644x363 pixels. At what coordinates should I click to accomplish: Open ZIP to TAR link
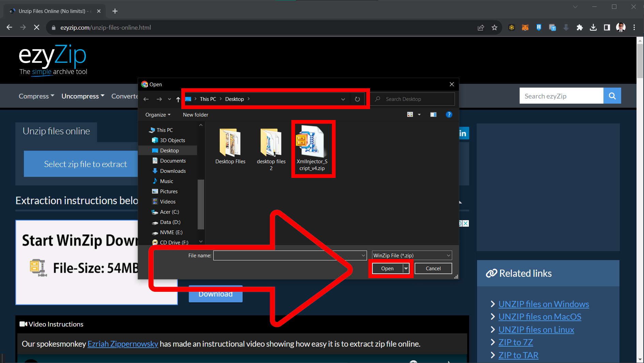pyautogui.click(x=518, y=355)
